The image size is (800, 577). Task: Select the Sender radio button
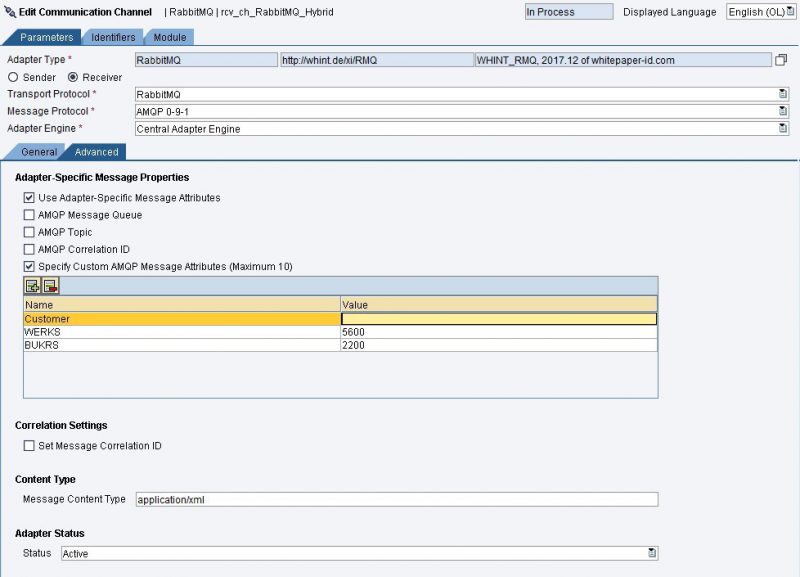point(13,77)
